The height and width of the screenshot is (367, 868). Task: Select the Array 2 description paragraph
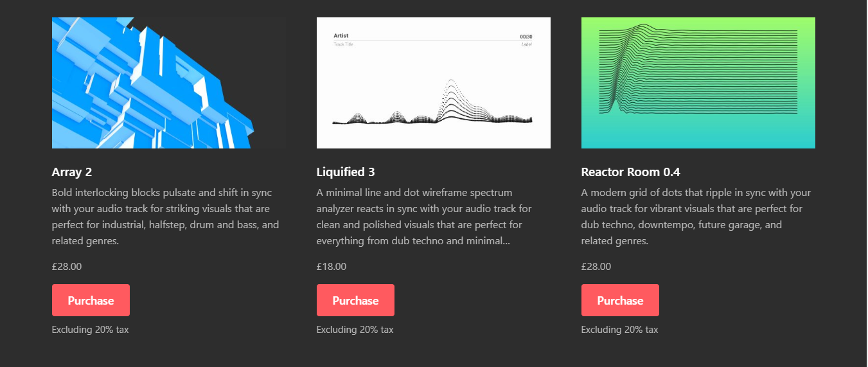tap(166, 217)
